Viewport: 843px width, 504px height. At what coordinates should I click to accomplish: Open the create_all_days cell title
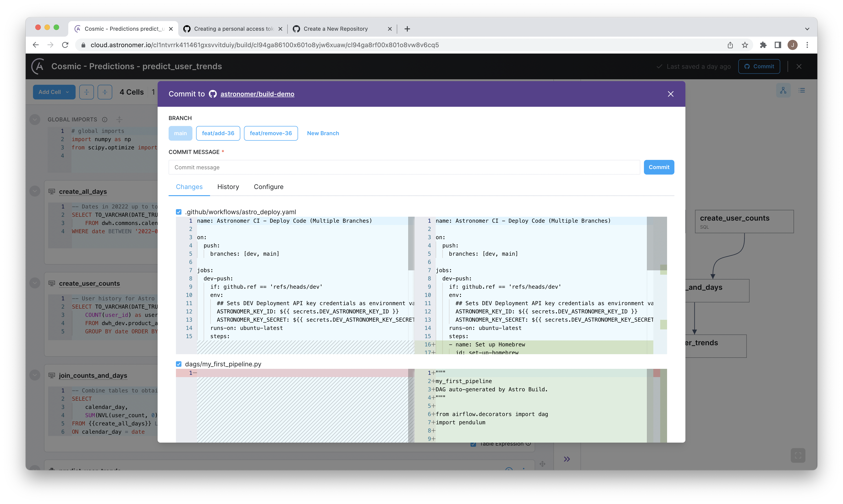83,192
